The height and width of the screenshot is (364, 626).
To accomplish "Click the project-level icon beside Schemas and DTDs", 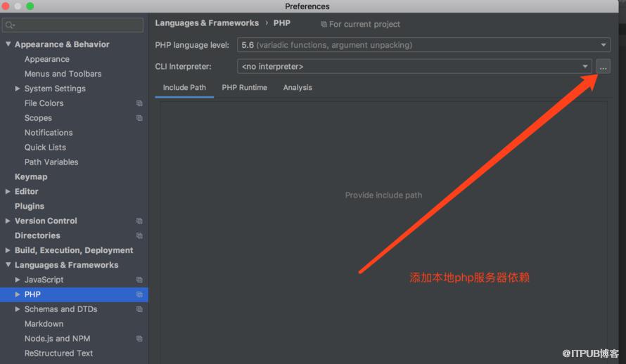I will pos(139,309).
